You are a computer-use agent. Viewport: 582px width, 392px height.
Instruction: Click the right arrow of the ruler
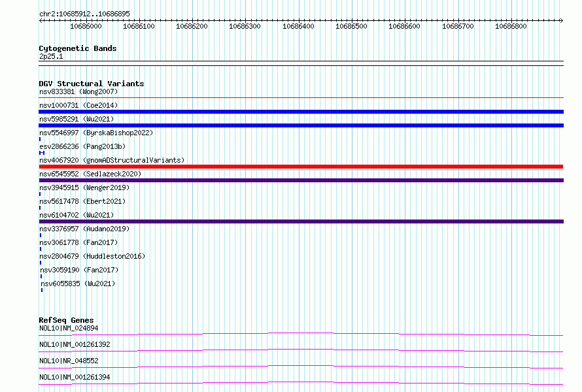tap(561, 20)
